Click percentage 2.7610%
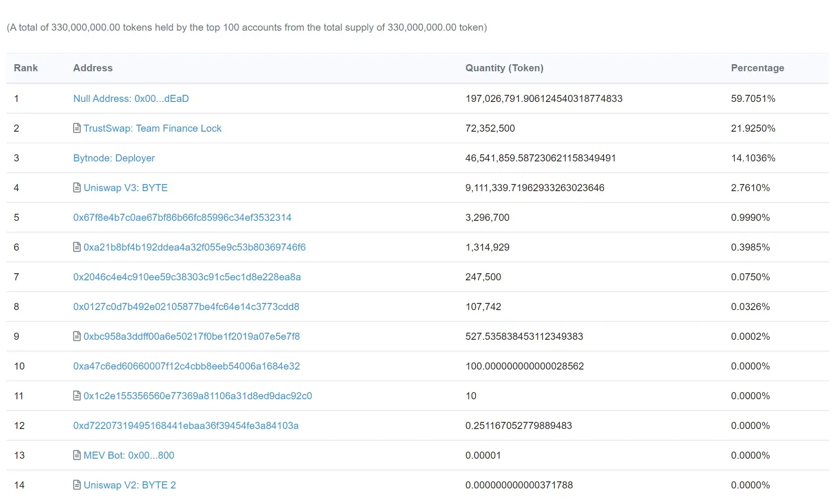 (x=750, y=188)
